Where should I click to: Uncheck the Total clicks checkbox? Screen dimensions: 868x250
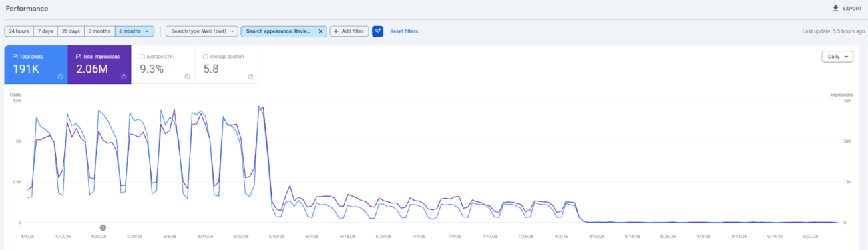[x=15, y=57]
